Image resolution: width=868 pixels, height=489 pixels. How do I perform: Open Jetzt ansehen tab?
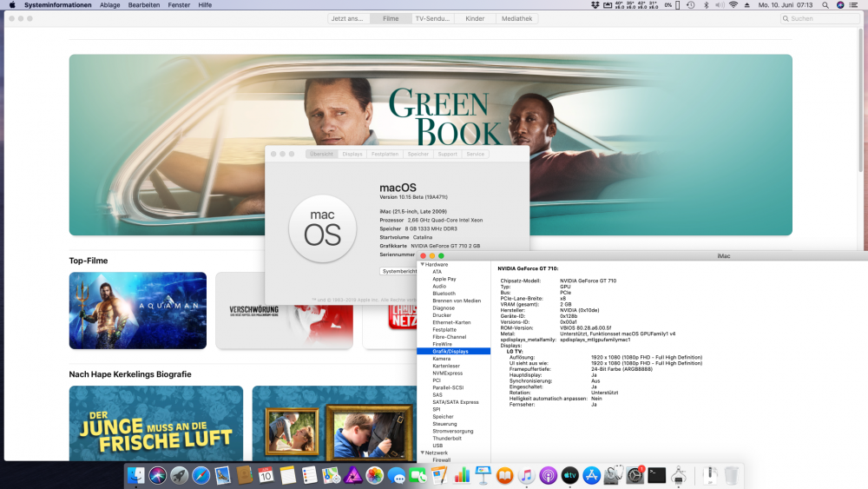coord(348,18)
